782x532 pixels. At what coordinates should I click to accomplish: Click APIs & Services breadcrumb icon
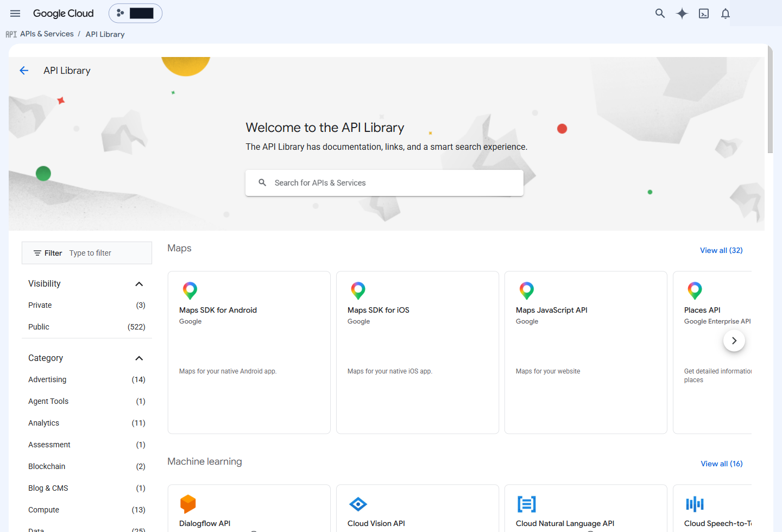click(x=11, y=34)
